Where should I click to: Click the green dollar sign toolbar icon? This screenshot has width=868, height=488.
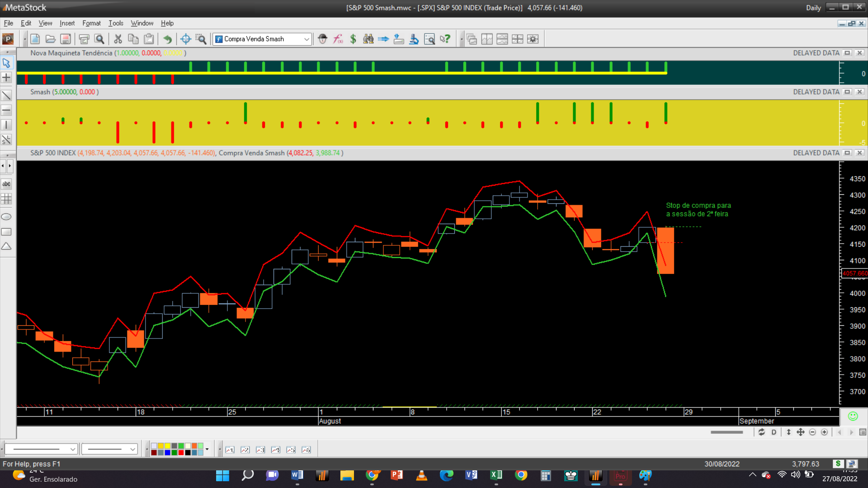click(x=353, y=39)
